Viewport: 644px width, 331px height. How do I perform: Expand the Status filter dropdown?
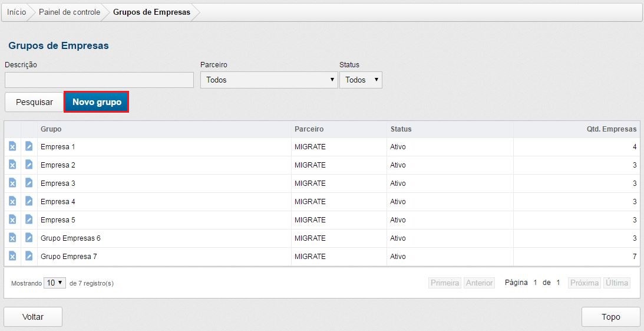361,80
